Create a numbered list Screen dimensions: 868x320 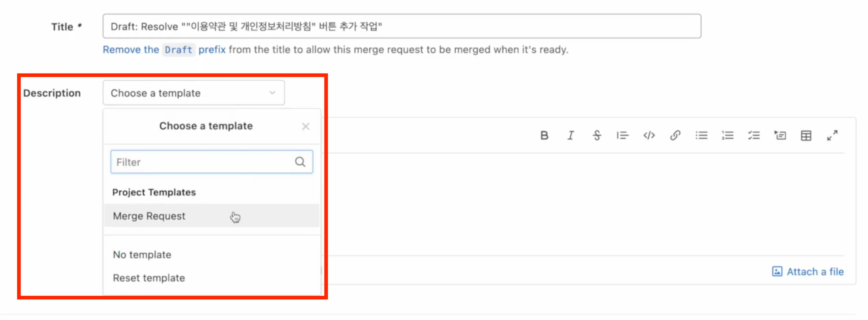tap(728, 135)
